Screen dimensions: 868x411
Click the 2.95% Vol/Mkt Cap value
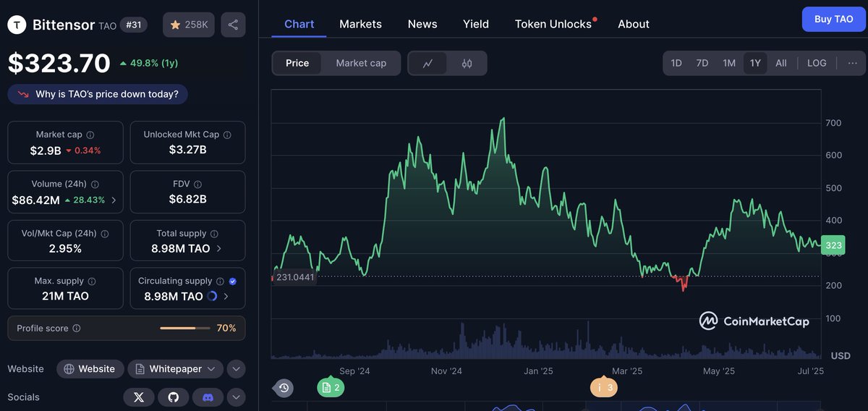(65, 248)
